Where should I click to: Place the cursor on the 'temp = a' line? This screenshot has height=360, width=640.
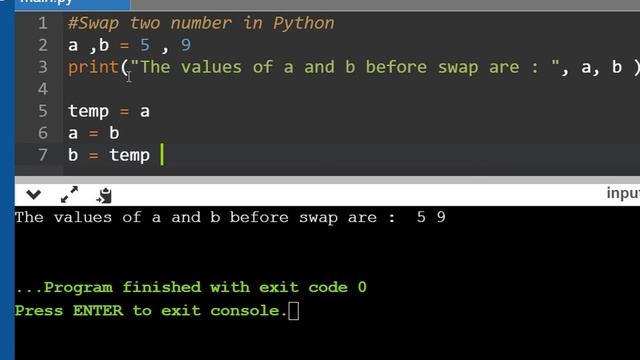coord(109,111)
